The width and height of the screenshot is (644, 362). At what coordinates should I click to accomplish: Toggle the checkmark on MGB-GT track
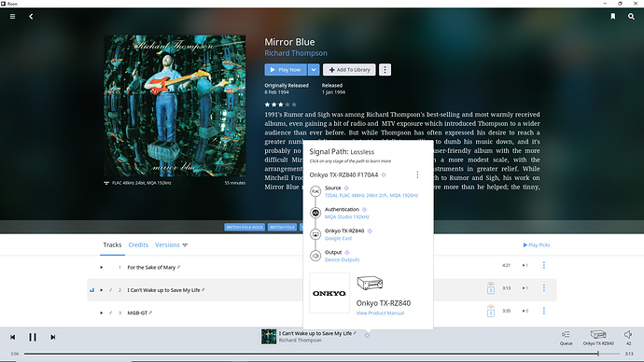click(110, 313)
